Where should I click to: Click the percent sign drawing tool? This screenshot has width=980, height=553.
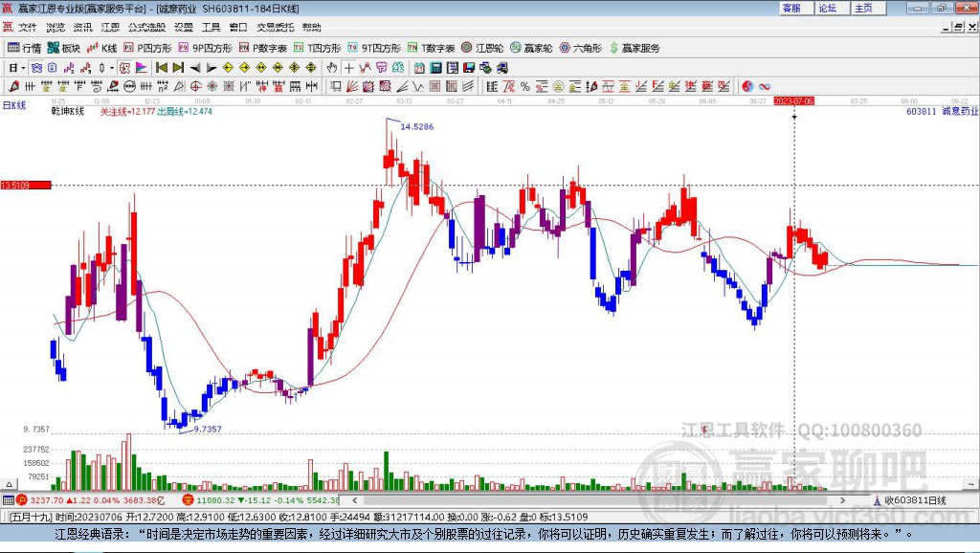click(525, 86)
